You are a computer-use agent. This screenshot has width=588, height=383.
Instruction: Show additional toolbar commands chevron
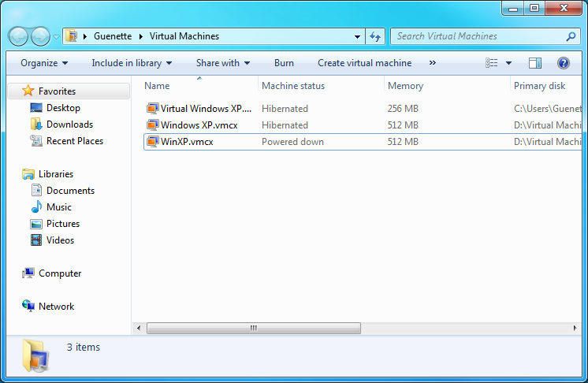tap(433, 62)
